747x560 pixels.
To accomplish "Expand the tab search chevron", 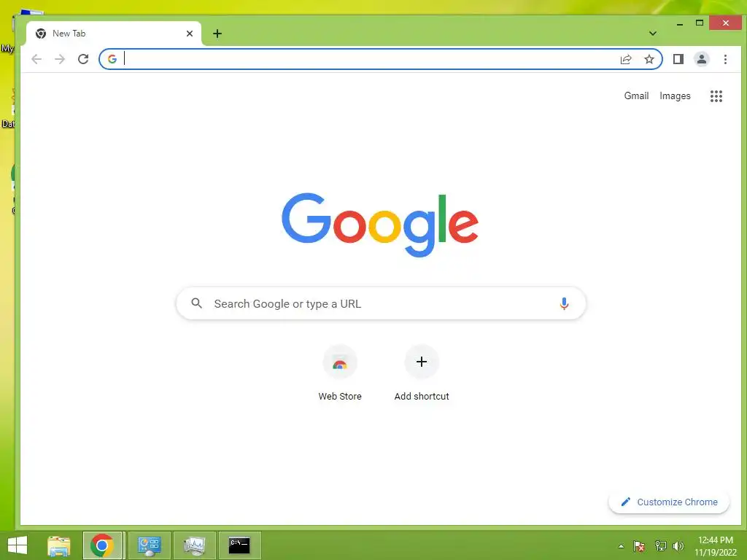I will pos(653,34).
